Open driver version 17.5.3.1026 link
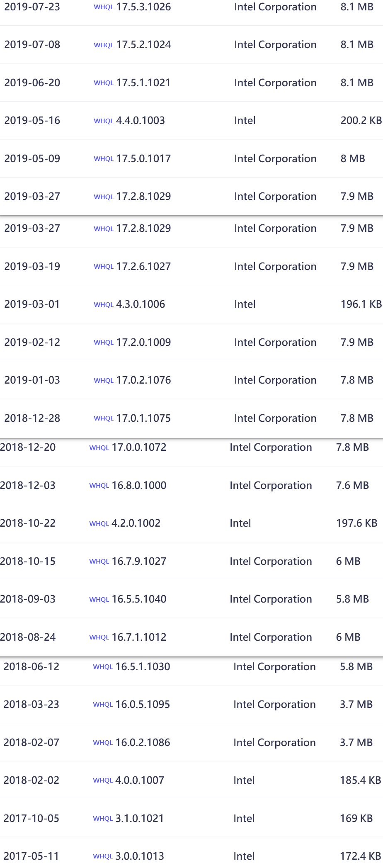 pos(143,7)
